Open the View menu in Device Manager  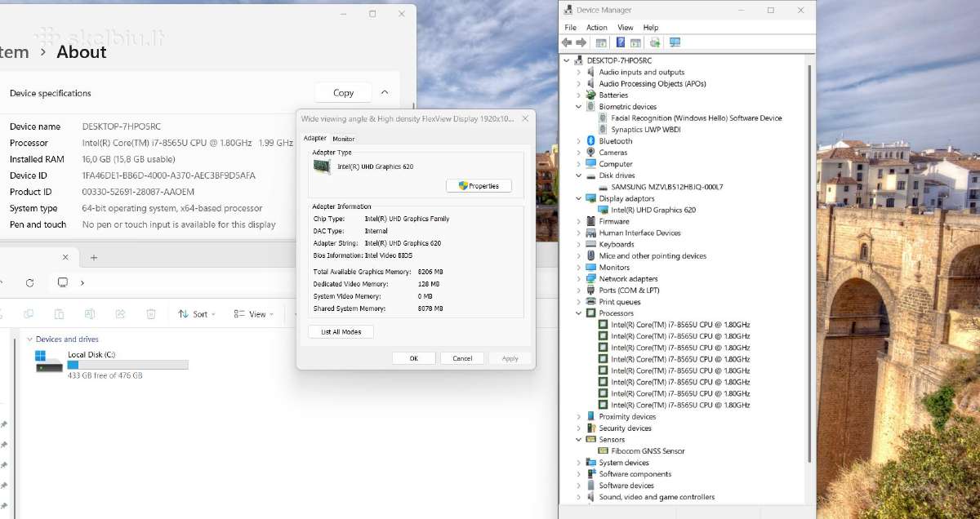(625, 28)
